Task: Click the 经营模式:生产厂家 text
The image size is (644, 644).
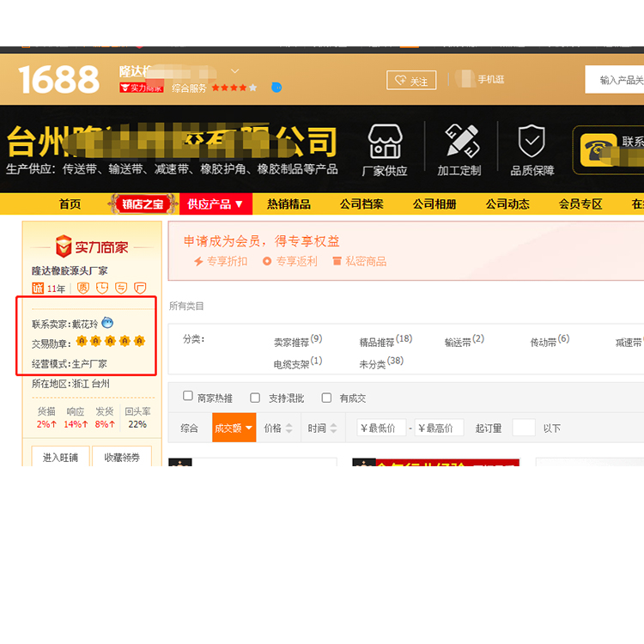Action: tap(70, 364)
